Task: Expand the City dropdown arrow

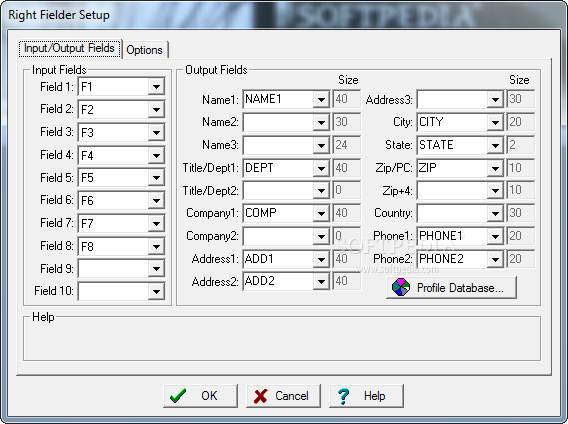Action: click(495, 122)
